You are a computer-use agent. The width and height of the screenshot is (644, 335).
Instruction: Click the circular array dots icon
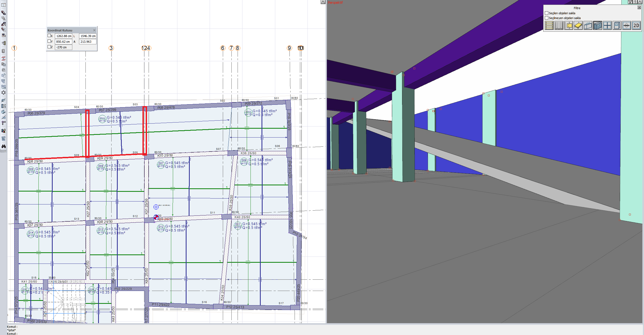3,92
